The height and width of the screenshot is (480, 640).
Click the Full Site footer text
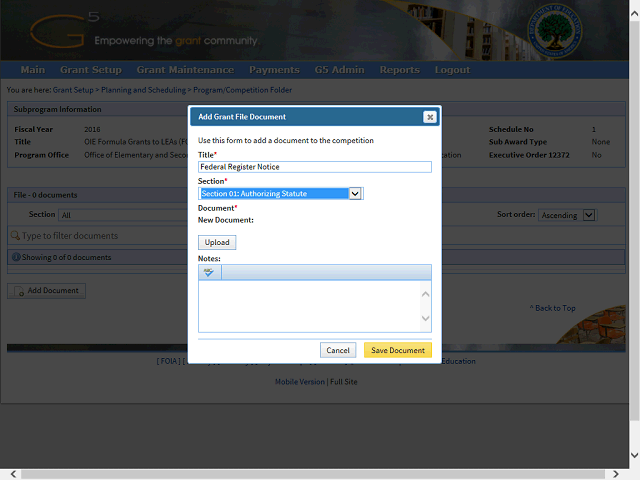[344, 382]
